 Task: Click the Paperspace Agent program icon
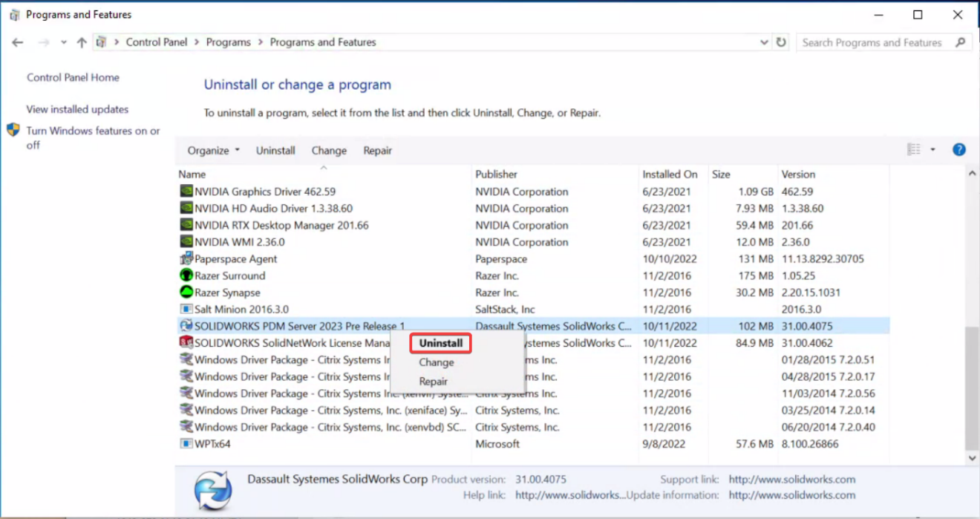point(186,259)
